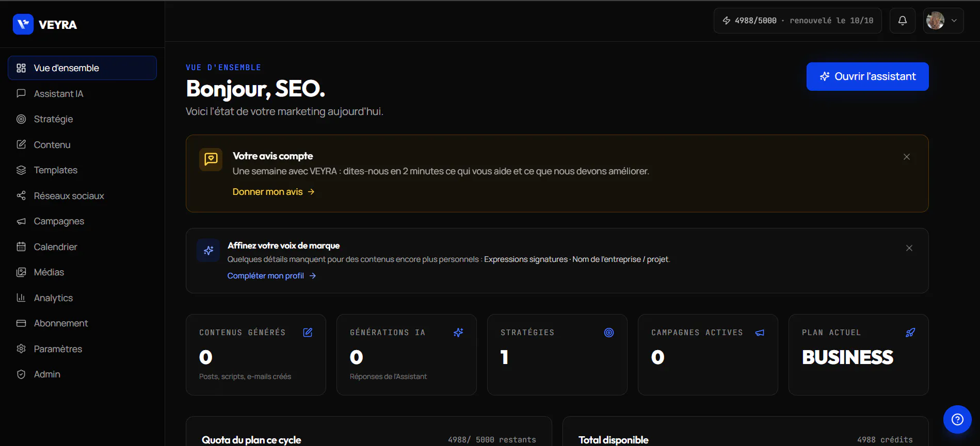This screenshot has width=980, height=446.
Task: Open Templates page
Action: tap(82, 170)
